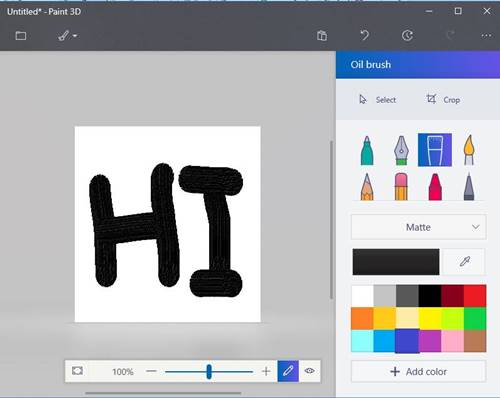Select the Watercolor brush

469,150
